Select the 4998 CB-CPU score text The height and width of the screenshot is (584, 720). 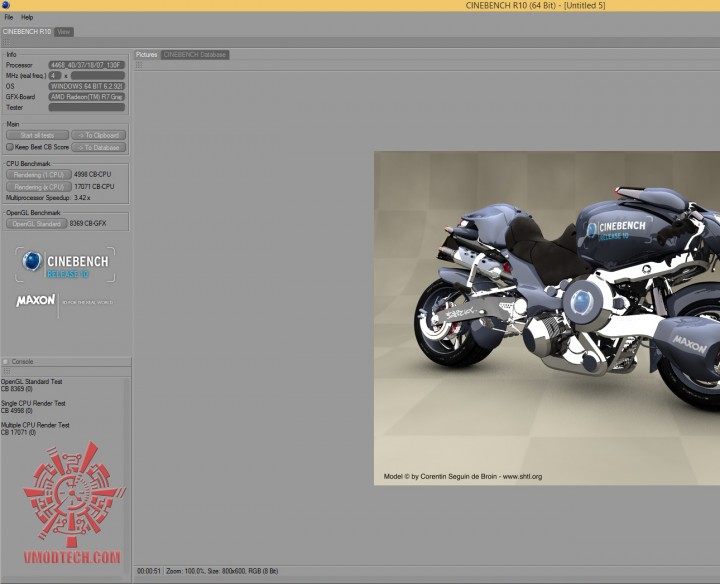pyautogui.click(x=92, y=174)
